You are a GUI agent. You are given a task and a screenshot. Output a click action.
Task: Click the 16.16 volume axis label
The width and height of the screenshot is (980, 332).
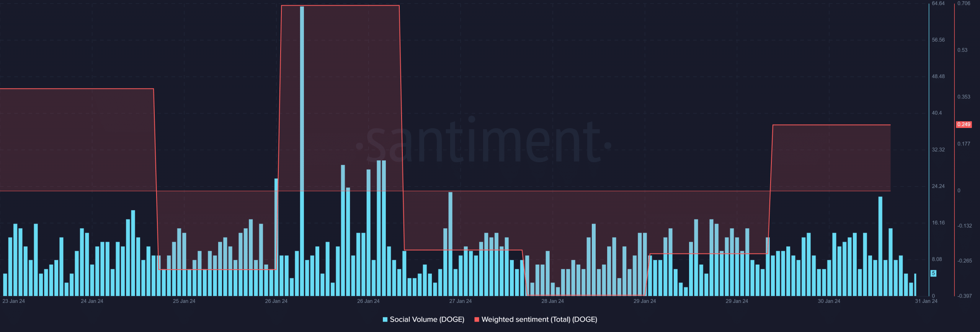938,223
